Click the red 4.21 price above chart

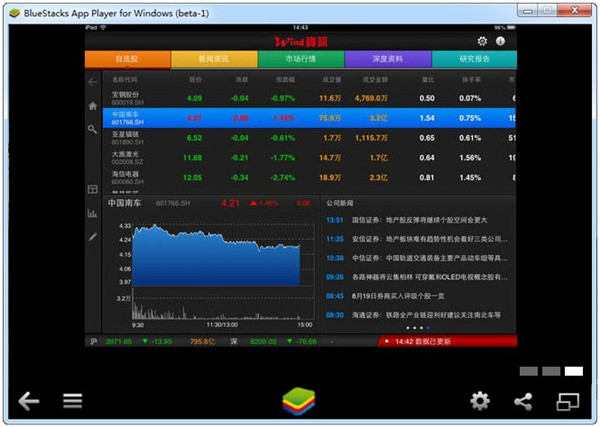point(230,203)
